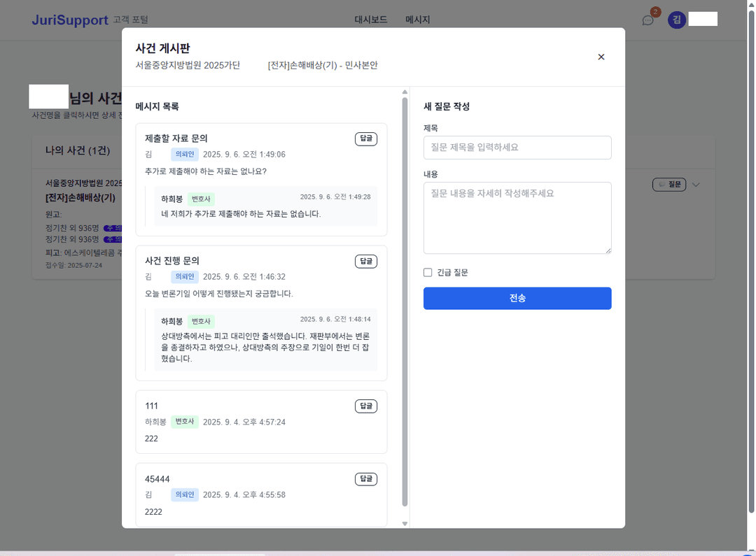Click 답글 on the 제출할 자료 문의 post
756x556 pixels.
(365, 138)
